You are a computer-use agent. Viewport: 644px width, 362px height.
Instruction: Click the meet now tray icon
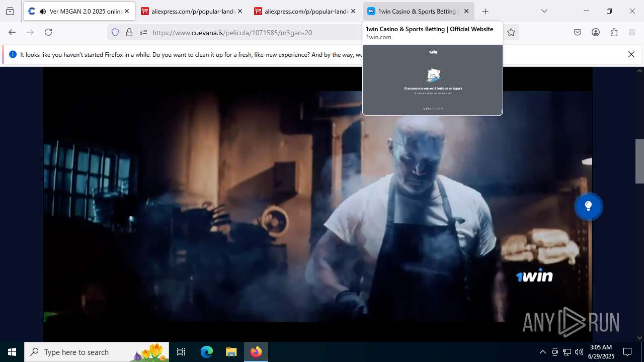click(555, 352)
